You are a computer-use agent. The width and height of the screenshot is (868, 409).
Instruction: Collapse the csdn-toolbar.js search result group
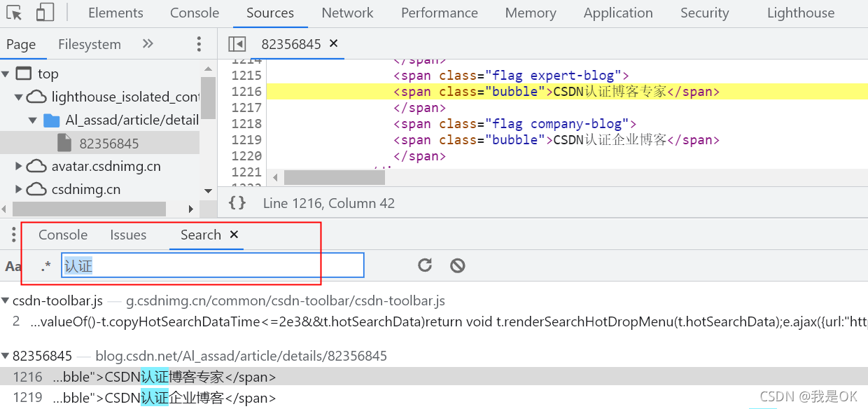click(x=6, y=301)
